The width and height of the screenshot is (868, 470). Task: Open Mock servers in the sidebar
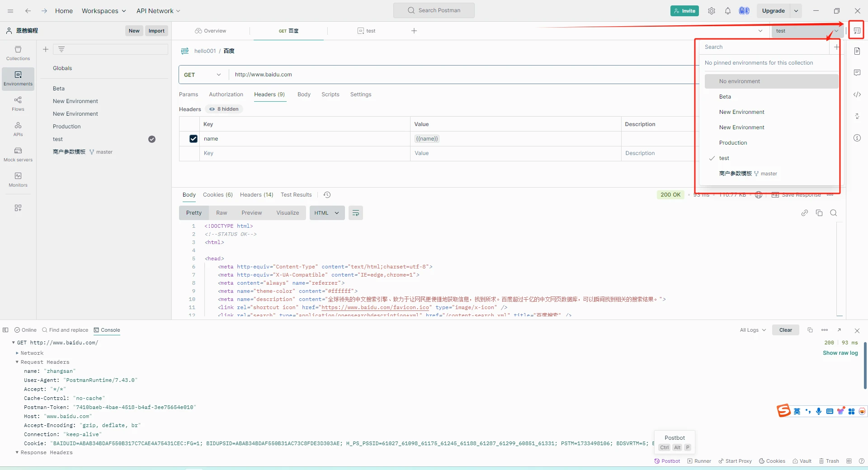[18, 155]
